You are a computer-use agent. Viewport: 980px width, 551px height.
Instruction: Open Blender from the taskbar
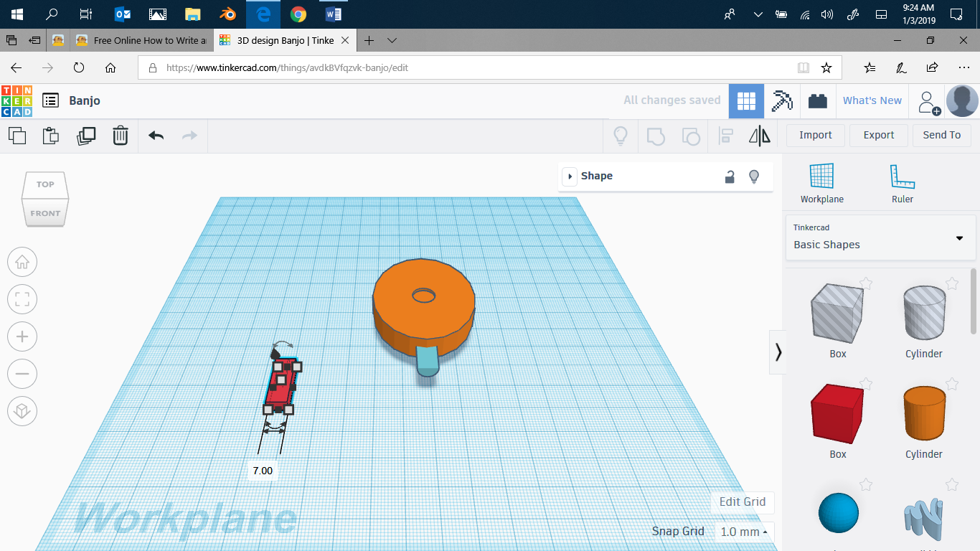tap(227, 14)
